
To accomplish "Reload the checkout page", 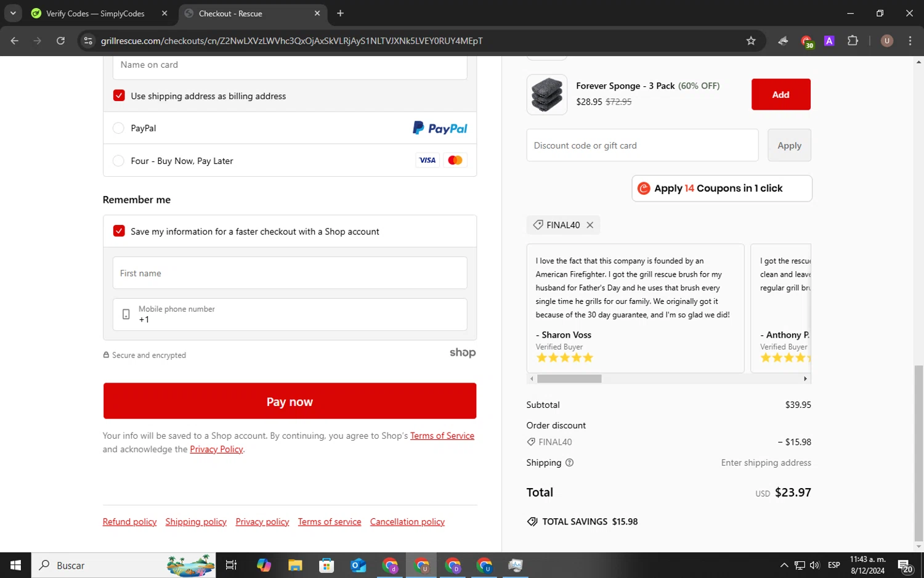I will point(60,41).
